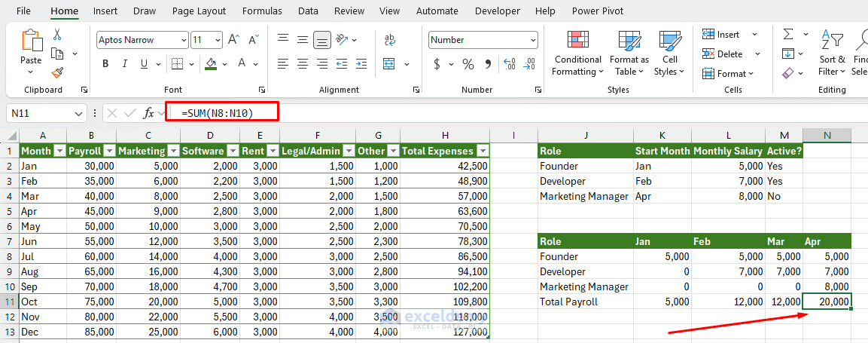Open the Number format dropdown
This screenshot has width=868, height=343.
pos(533,40)
